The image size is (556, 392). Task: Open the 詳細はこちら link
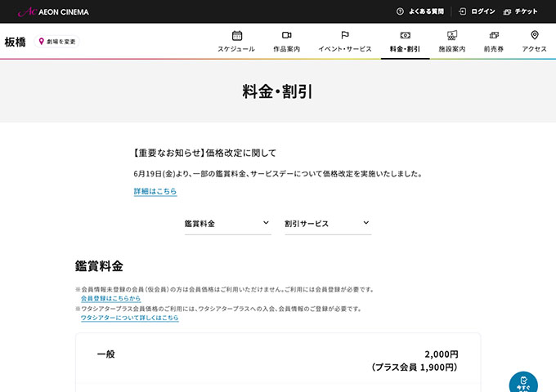pyautogui.click(x=155, y=191)
